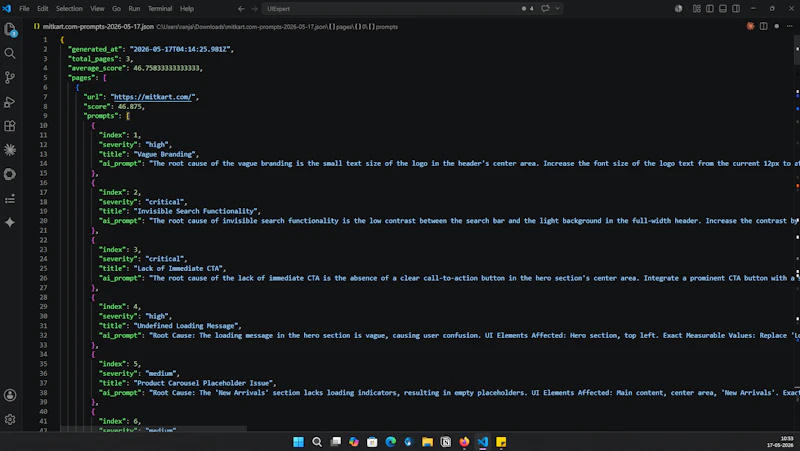Screen dimensions: 800x451
Task: Follow the https://mitkart.com/ link
Action: click(x=153, y=97)
